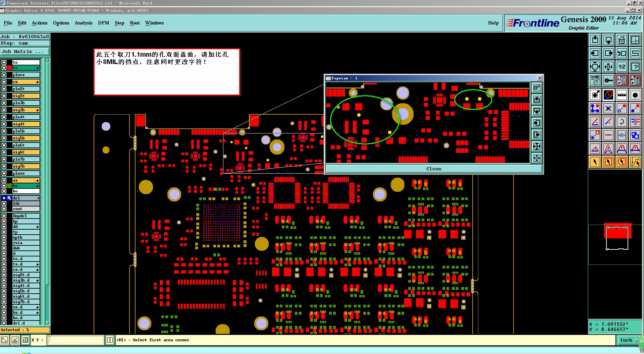Open the Actions menu
This screenshot has width=644, height=354.
(x=40, y=23)
